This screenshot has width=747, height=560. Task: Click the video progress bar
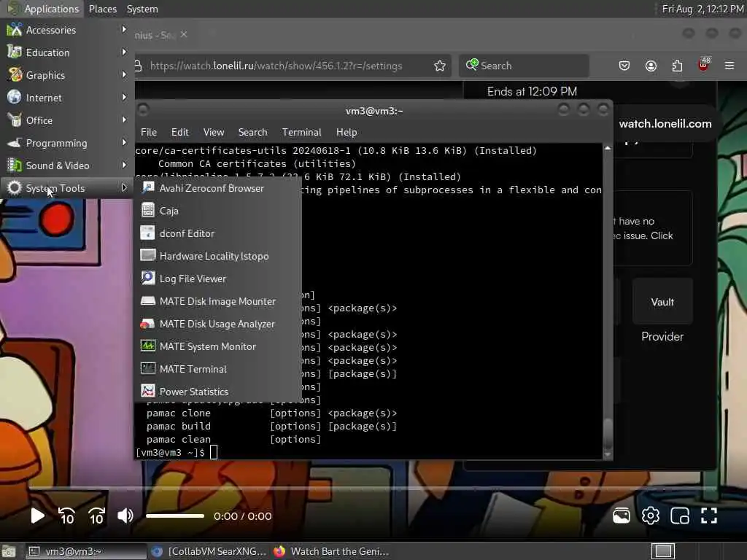[x=373, y=489]
